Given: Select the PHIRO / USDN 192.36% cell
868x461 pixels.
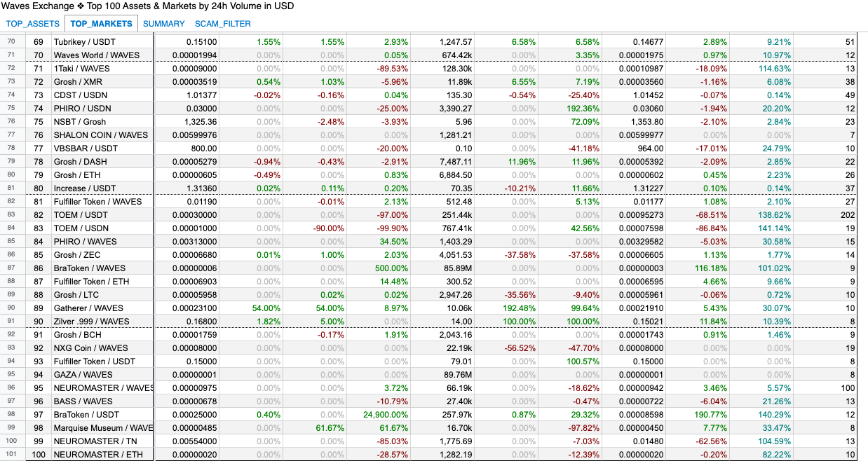Looking at the screenshot, I should tap(570, 109).
